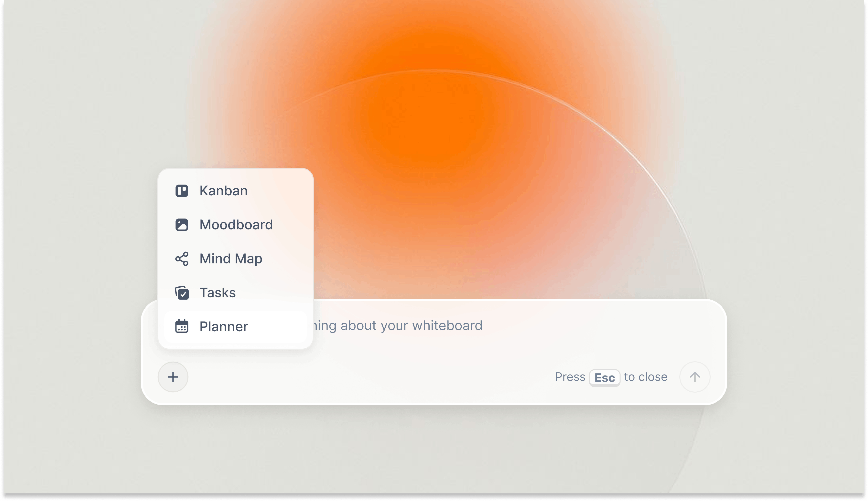
Task: Click the Moodboard image icon
Action: pyautogui.click(x=182, y=224)
